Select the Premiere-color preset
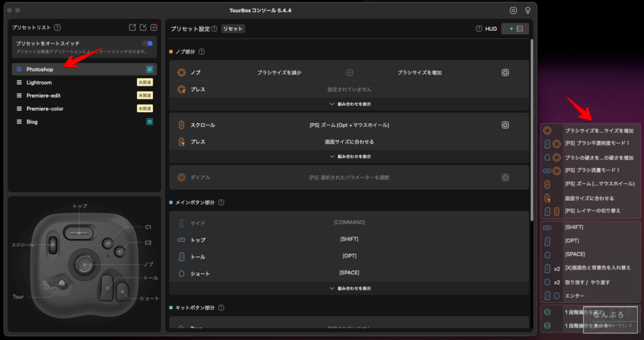 pos(45,109)
